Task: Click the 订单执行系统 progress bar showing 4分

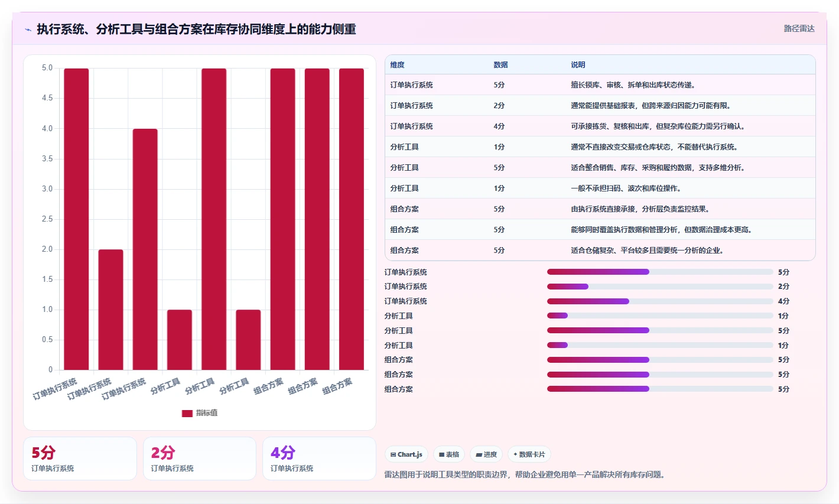Action: click(x=660, y=301)
